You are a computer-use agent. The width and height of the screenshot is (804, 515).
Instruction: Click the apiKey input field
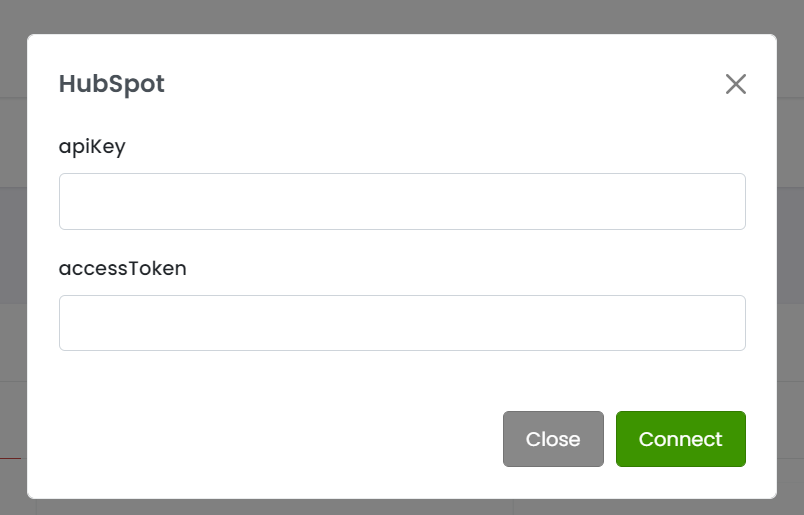(402, 201)
